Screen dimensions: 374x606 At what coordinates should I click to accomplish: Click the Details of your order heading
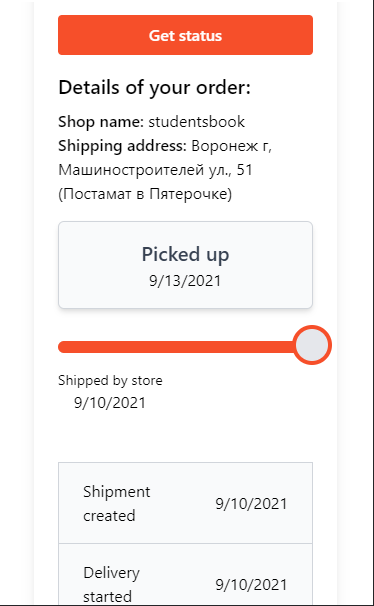click(155, 88)
